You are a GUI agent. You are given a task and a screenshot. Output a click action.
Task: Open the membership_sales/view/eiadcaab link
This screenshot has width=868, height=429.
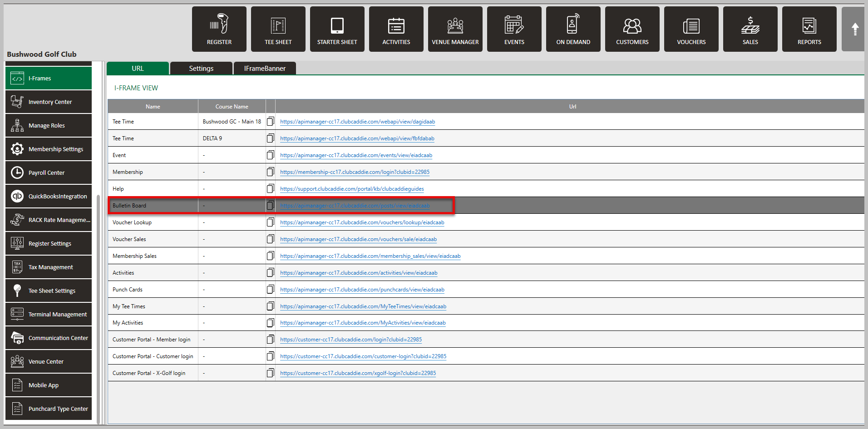click(370, 256)
